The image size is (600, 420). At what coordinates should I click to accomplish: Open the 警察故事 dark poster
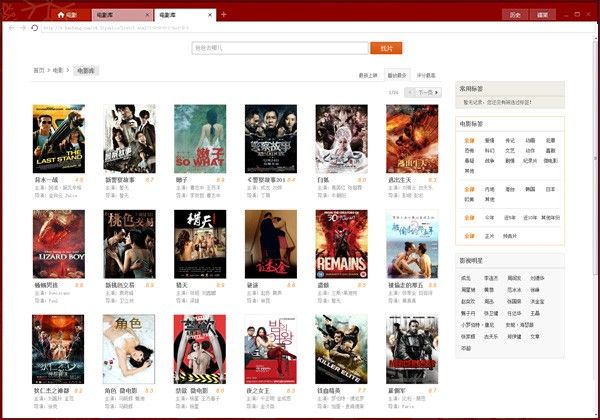point(271,139)
